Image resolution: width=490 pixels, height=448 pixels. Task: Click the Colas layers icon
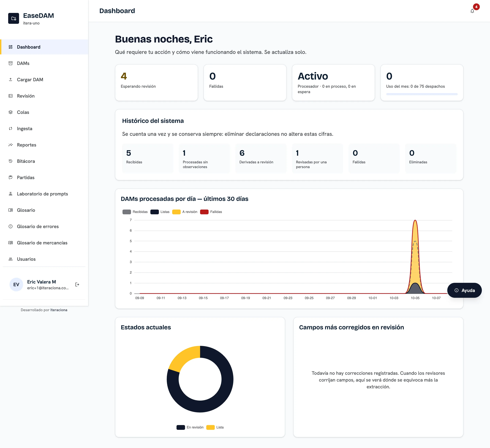coord(10,112)
